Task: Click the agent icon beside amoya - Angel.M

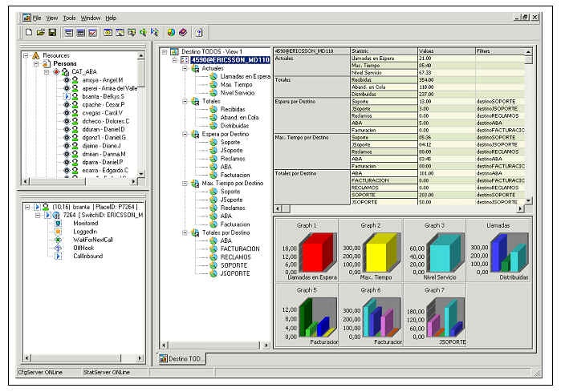Action: tap(75, 80)
